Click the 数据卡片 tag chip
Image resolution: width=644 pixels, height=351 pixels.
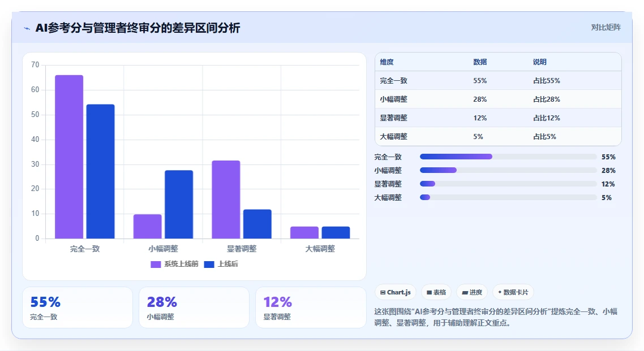pyautogui.click(x=513, y=292)
